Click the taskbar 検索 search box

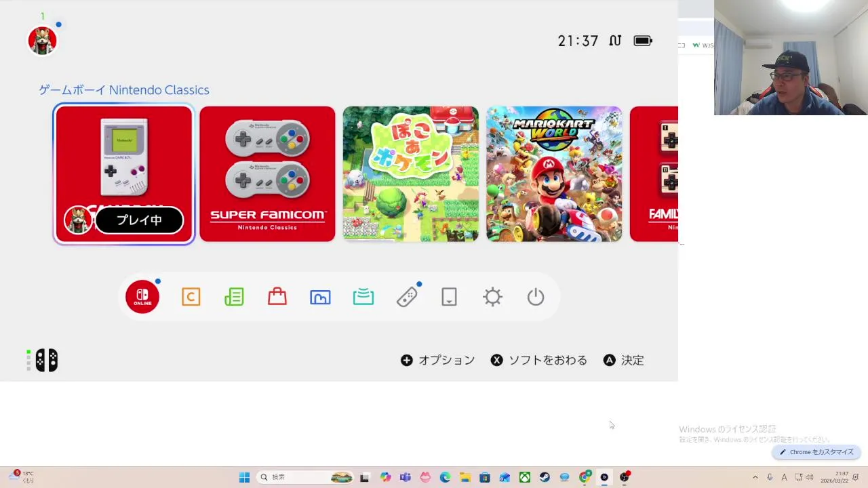(x=305, y=477)
